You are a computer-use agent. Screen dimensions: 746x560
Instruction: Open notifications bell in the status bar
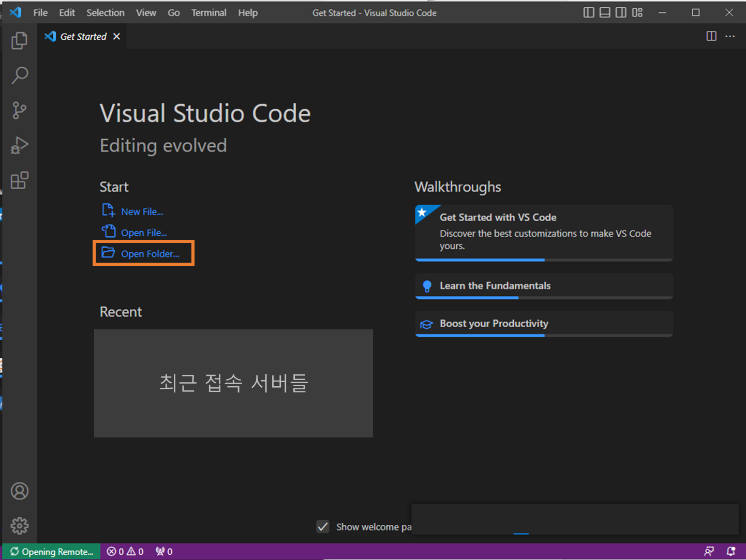click(x=731, y=552)
